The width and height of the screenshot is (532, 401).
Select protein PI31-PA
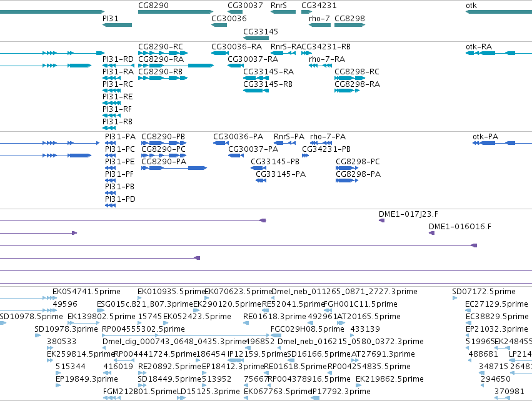[110, 143]
